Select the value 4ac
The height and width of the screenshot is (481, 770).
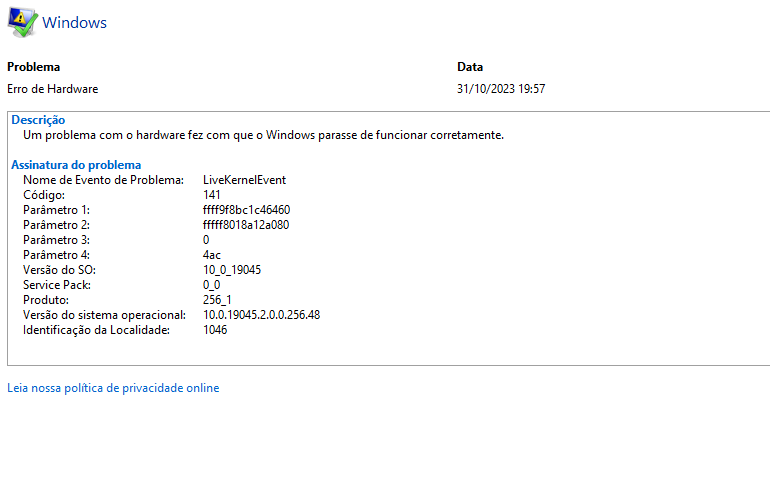pos(212,255)
